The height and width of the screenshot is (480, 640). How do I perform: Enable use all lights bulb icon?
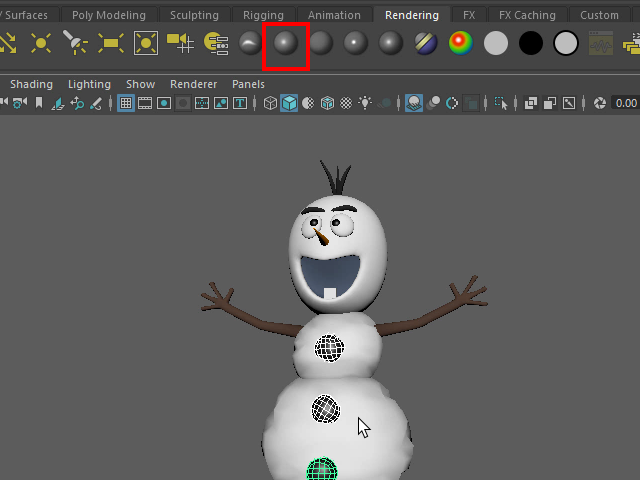pos(366,103)
